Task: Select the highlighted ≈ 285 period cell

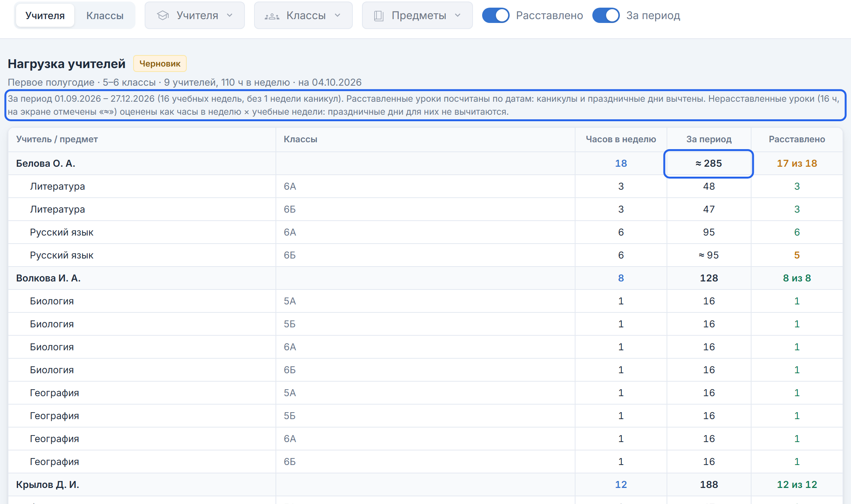Action: click(709, 164)
